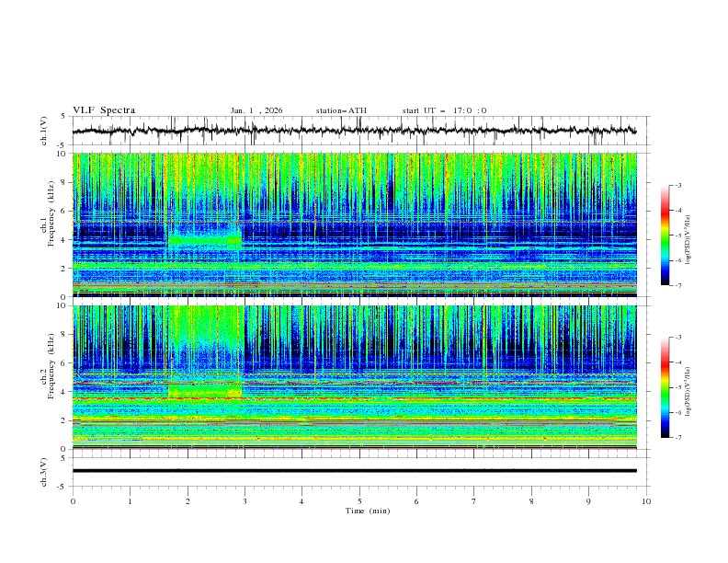The width and height of the screenshot is (728, 563).
Task: Click the "-3" label on ch.1 colorbar
Action: [x=677, y=185]
